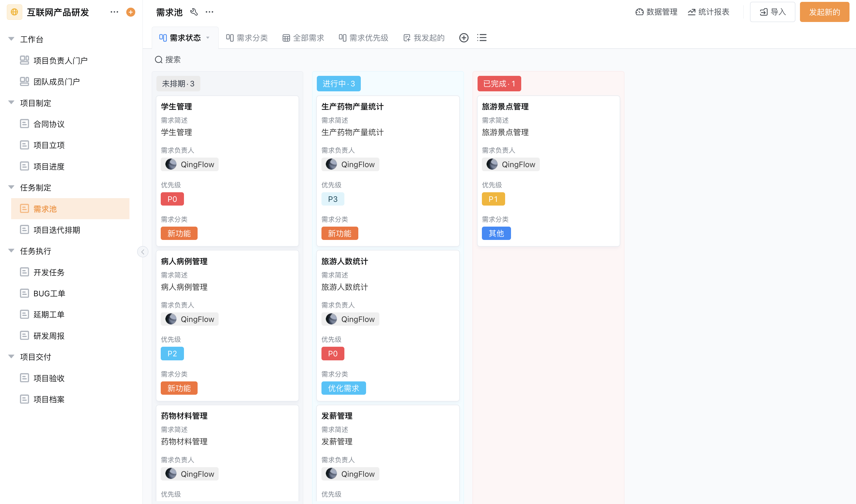Open the 病人病例管理 card title
The image size is (856, 504).
[x=185, y=262]
